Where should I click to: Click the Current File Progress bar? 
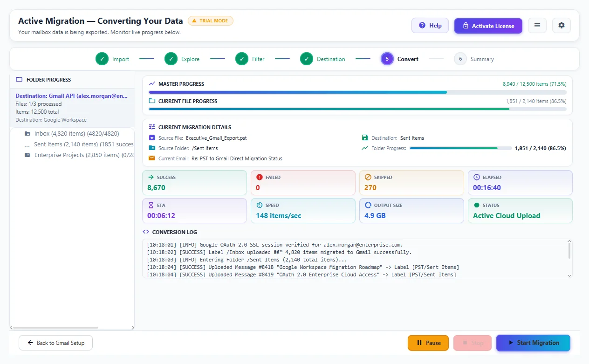tap(357, 109)
